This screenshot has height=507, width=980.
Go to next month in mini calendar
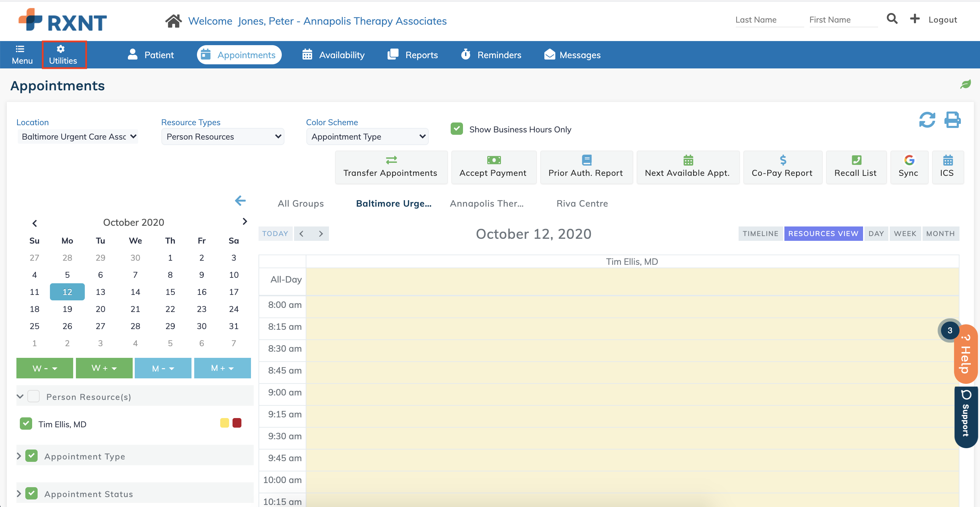(244, 222)
